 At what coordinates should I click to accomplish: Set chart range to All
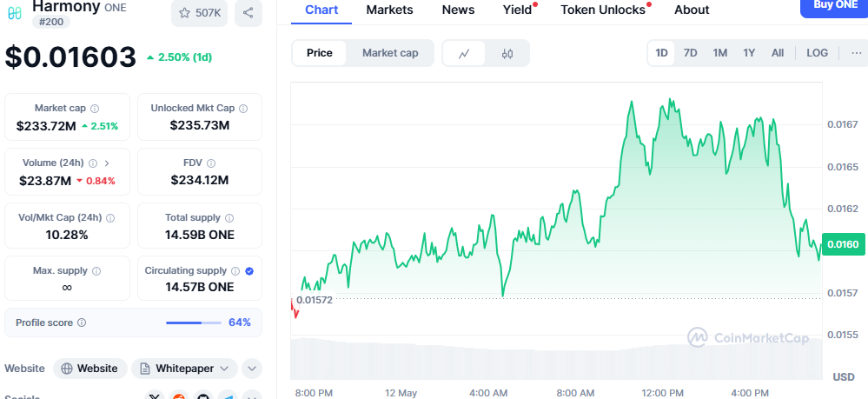tap(778, 53)
